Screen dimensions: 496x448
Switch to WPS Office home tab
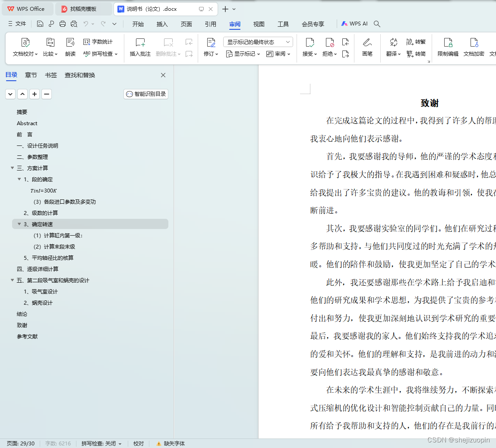coord(27,9)
